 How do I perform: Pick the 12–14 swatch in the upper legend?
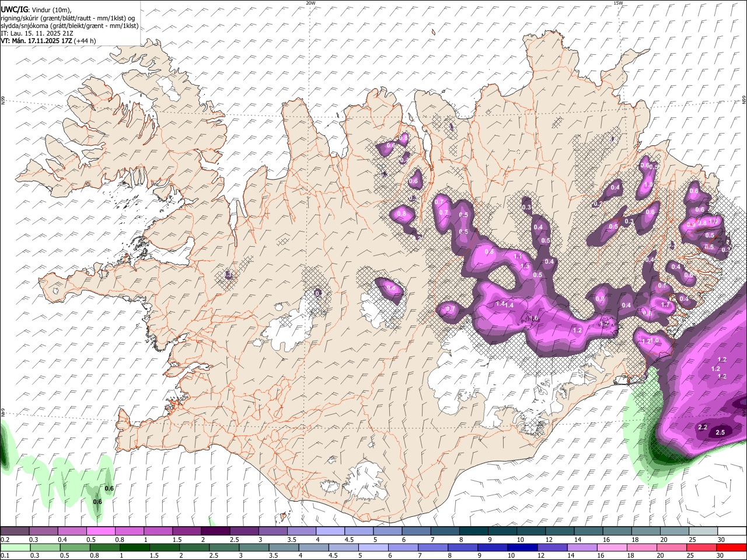pyautogui.click(x=560, y=531)
